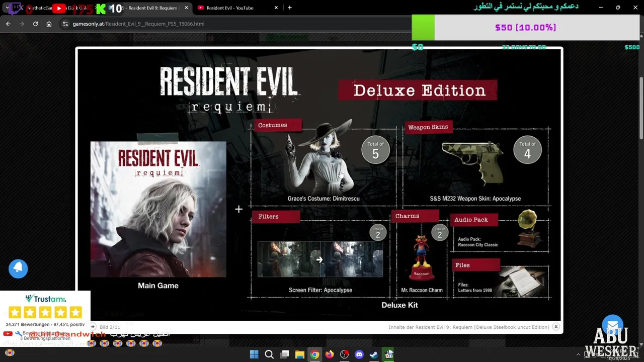Go back with the browser back arrow
644x362 pixels.
tap(8, 24)
